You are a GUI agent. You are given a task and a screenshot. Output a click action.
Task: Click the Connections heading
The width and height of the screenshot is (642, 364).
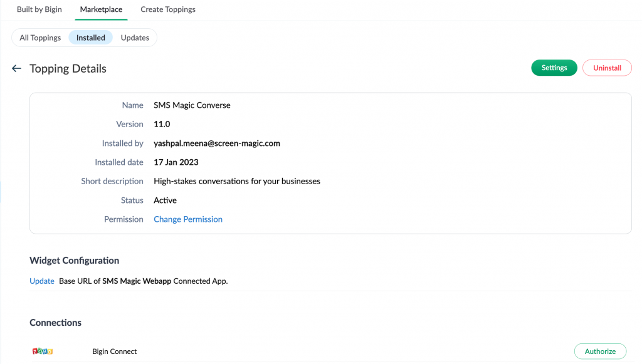[x=55, y=323]
